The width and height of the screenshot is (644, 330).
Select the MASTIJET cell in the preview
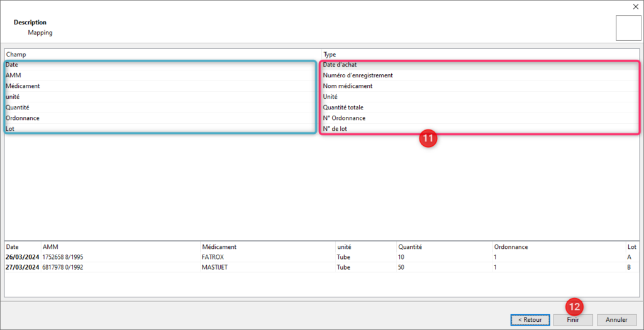tap(214, 267)
